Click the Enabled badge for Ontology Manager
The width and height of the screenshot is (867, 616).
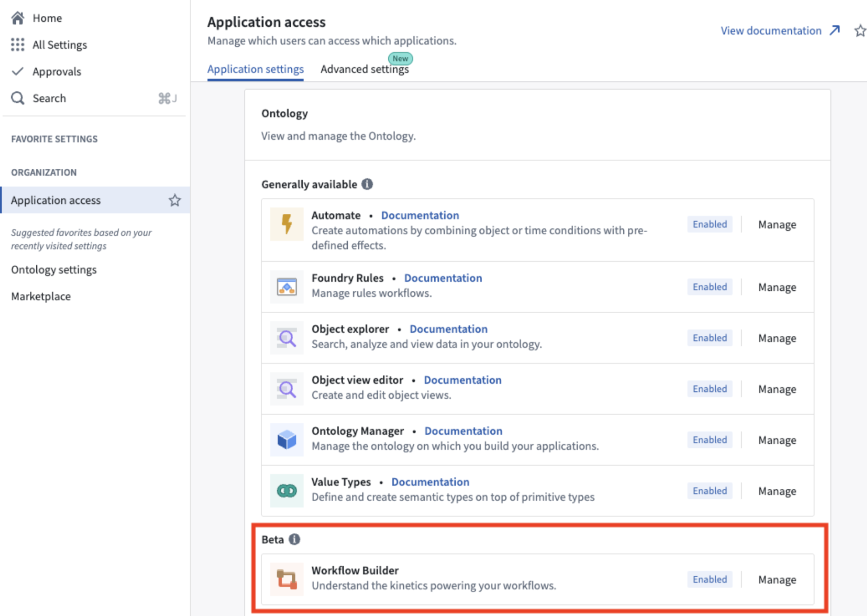pyautogui.click(x=709, y=440)
